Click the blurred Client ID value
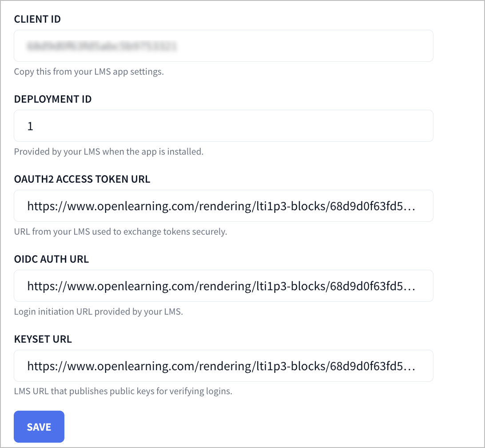The height and width of the screenshot is (448, 485). click(x=102, y=46)
